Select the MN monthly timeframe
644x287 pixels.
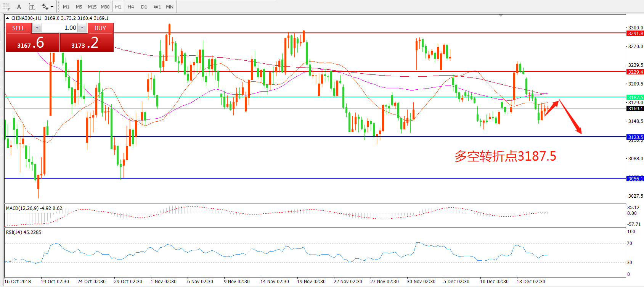[170, 7]
